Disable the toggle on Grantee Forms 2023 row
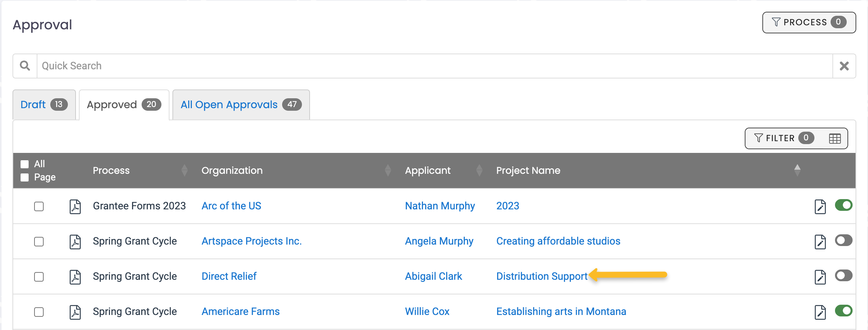868x330 pixels. tap(843, 205)
